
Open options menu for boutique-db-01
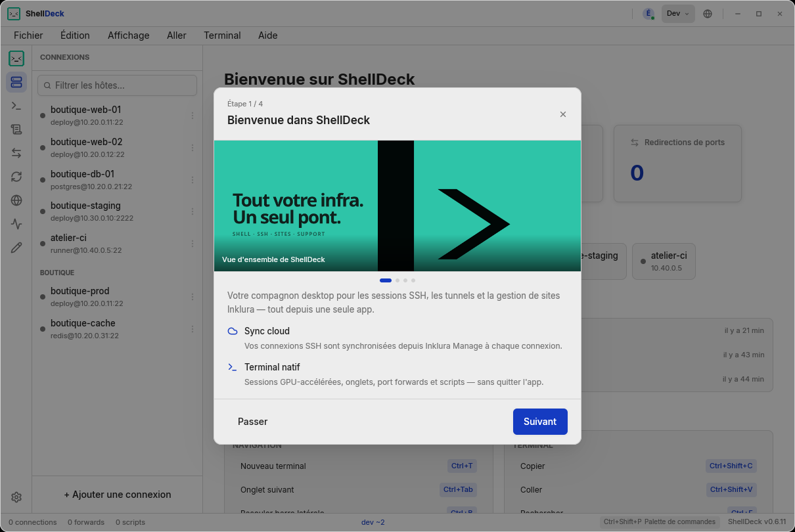coord(193,180)
